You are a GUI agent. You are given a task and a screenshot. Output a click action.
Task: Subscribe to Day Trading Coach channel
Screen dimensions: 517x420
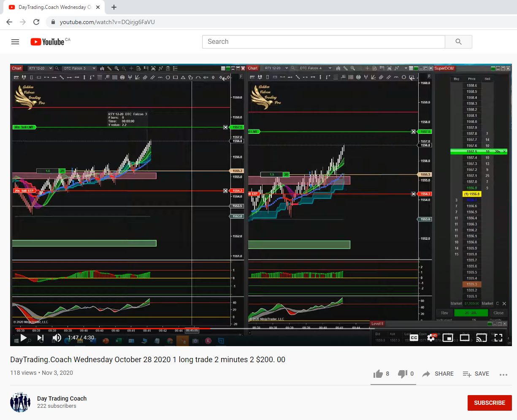coord(490,403)
